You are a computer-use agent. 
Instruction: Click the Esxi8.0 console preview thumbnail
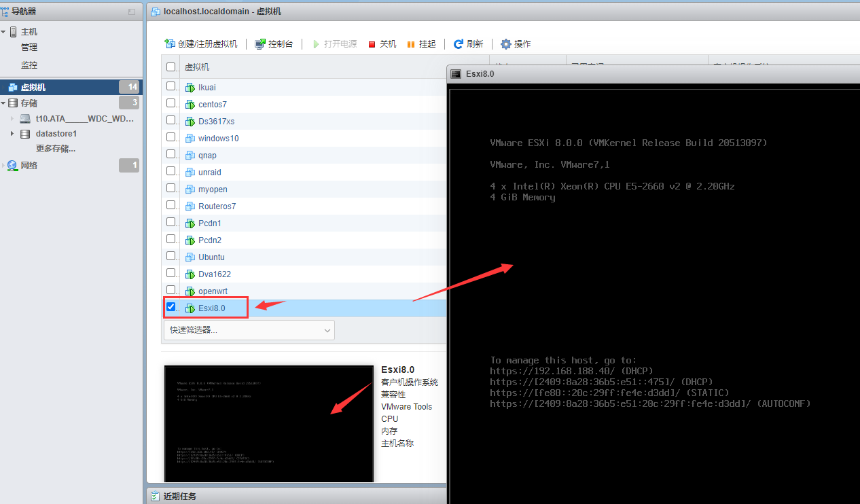[269, 424]
